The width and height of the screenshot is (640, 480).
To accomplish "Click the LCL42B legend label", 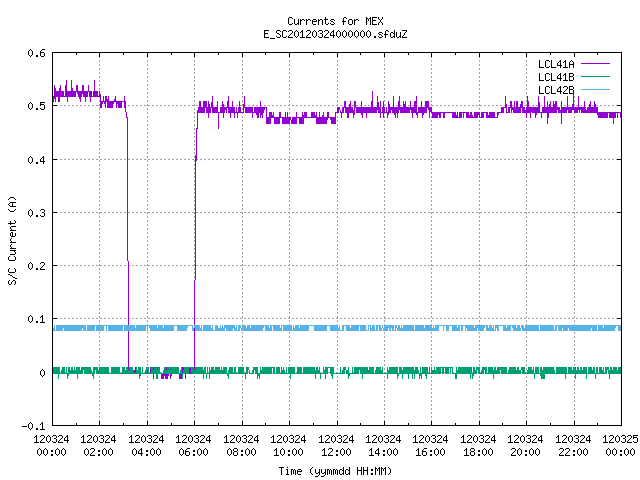I will coord(556,90).
